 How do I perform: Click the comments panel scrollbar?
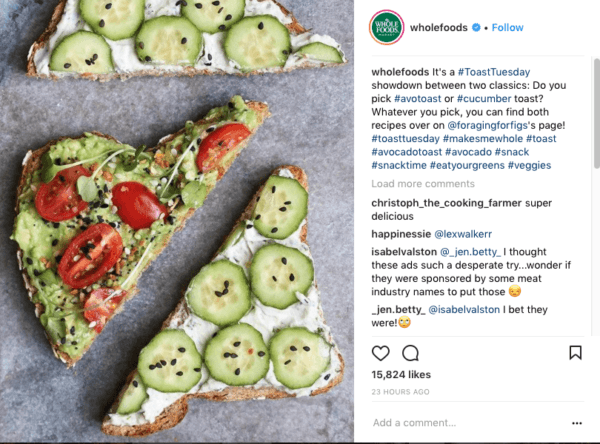click(x=597, y=113)
